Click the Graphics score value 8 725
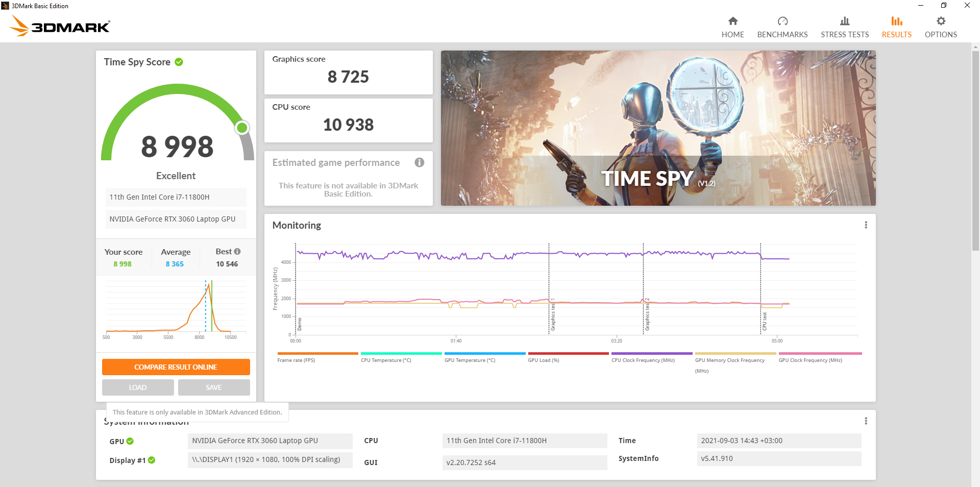The width and height of the screenshot is (980, 487). point(348,77)
